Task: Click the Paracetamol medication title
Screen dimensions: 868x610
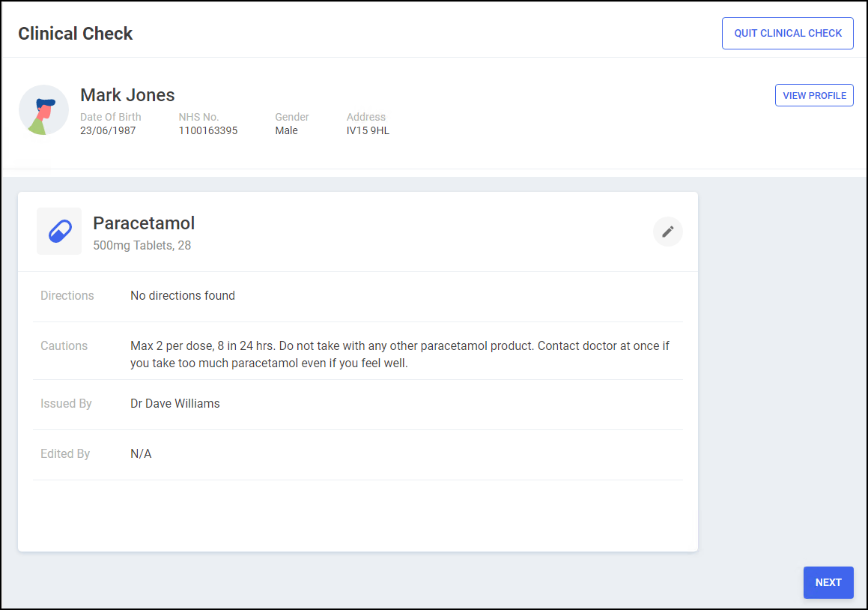Action: click(x=144, y=223)
